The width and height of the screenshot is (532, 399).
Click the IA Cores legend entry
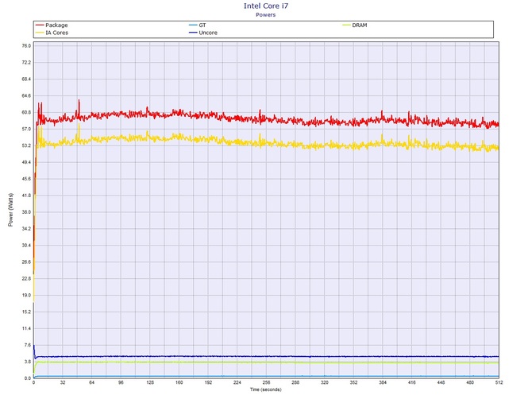52,33
